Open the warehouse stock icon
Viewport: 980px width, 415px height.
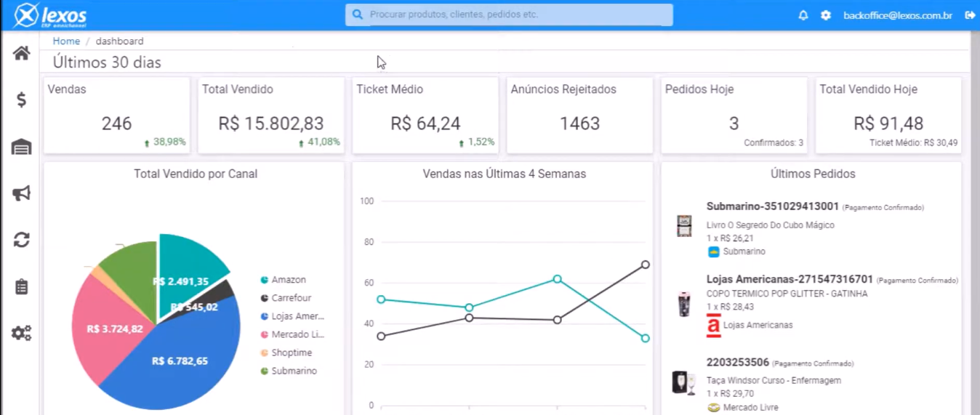[x=22, y=148]
